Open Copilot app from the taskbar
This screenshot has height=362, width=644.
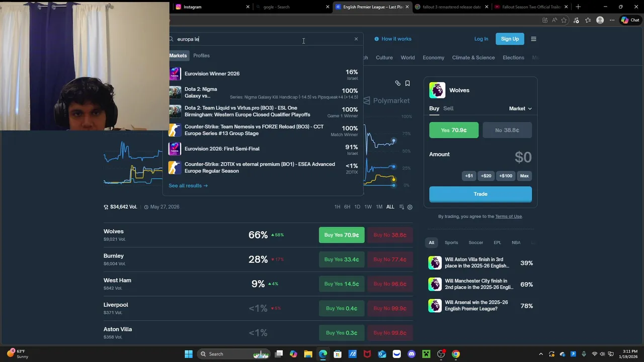click(293, 354)
